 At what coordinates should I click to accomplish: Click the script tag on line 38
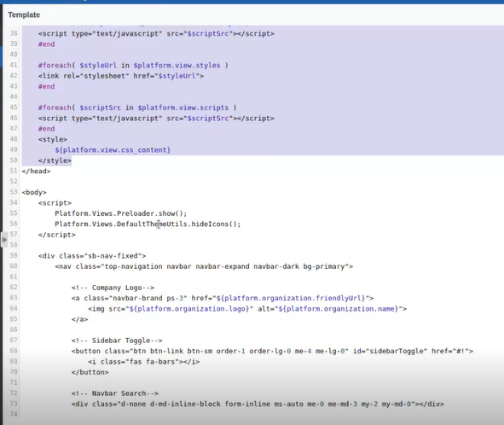pos(156,33)
